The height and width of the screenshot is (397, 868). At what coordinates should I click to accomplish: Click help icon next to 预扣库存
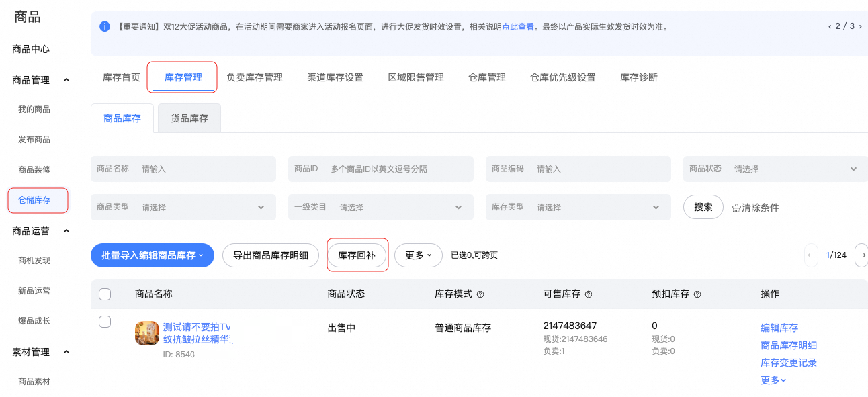point(697,294)
